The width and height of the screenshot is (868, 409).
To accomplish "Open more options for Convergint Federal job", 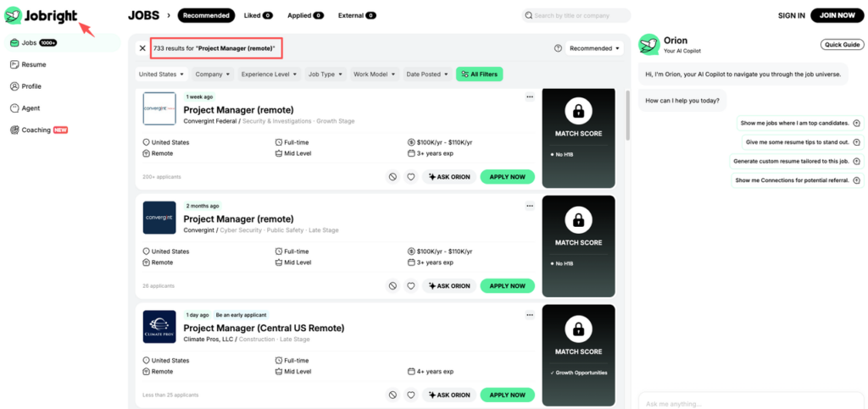I will coord(530,97).
